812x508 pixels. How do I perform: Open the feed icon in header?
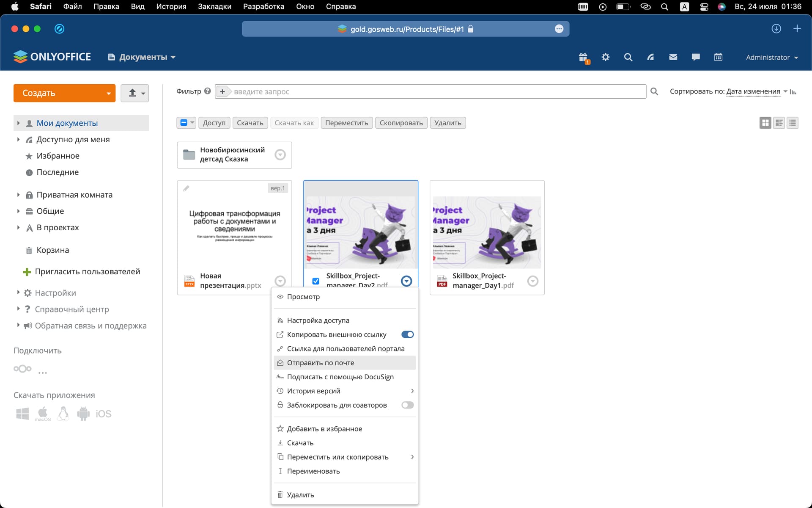point(650,57)
